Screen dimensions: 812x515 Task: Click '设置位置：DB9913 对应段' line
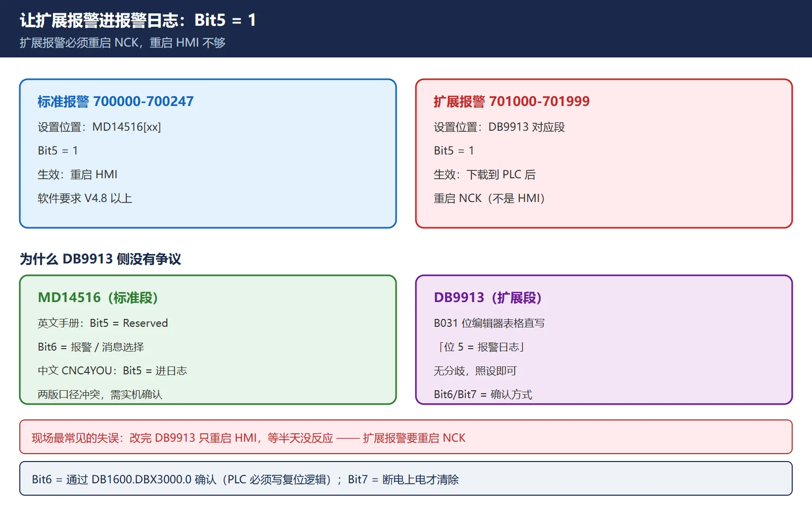coord(499,127)
